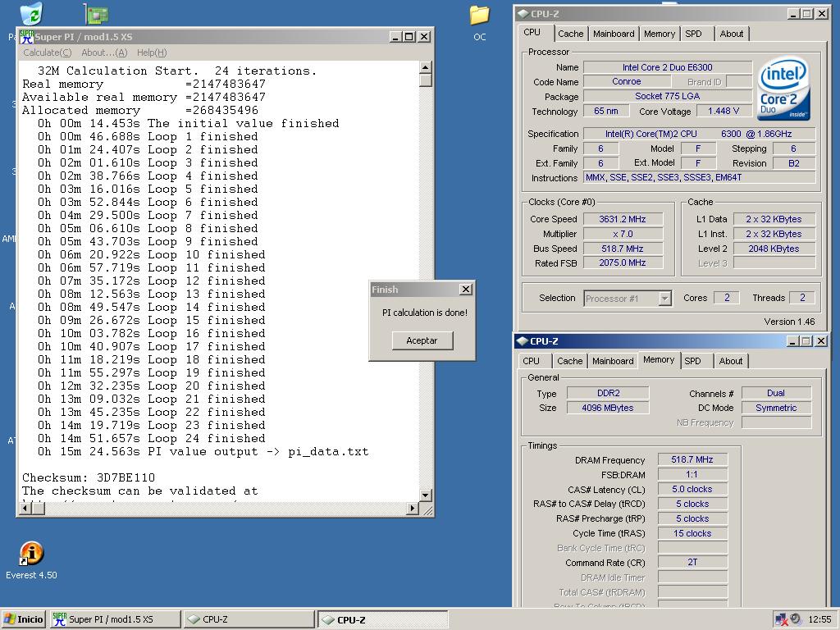
Task: Select Memory tab in lower CPU-Z
Action: 659,359
